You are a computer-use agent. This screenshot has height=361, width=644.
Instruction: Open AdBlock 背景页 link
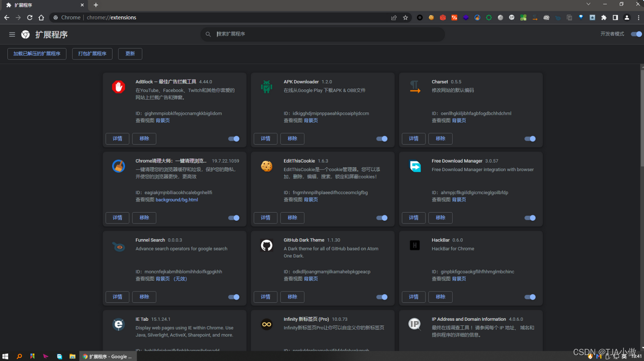(163, 120)
